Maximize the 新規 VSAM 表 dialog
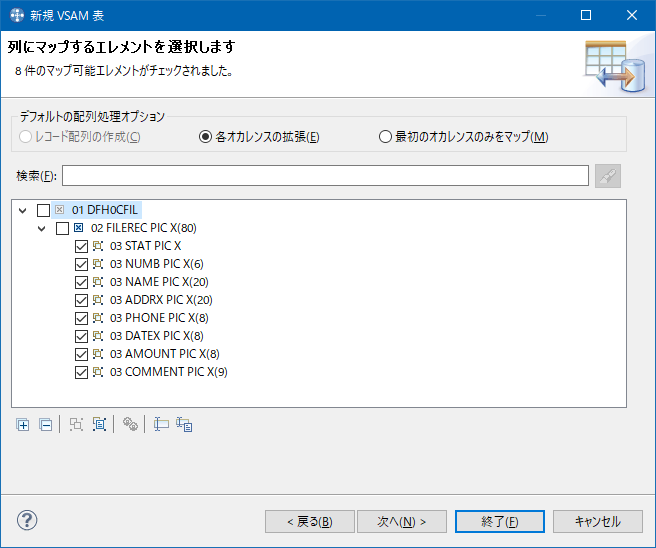Viewport: 656px width, 548px height. 586,15
